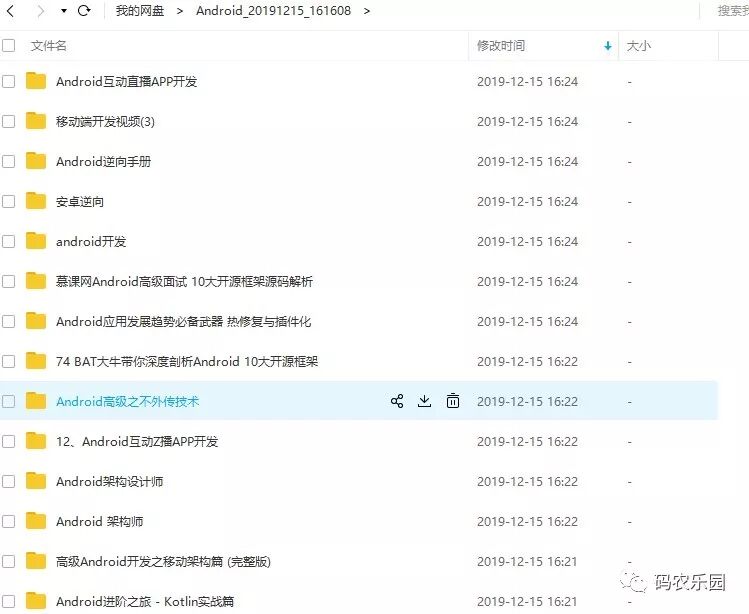Open folder name Android 架构师

pos(99,521)
